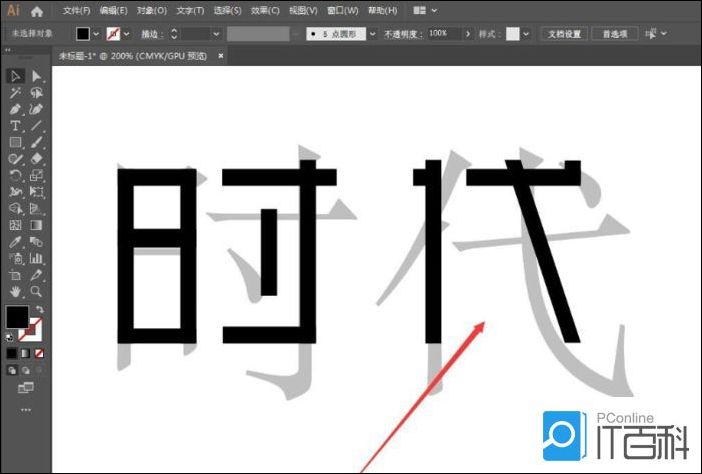Click the 文档设置 button
Image resolution: width=702 pixels, height=474 pixels.
[x=564, y=34]
